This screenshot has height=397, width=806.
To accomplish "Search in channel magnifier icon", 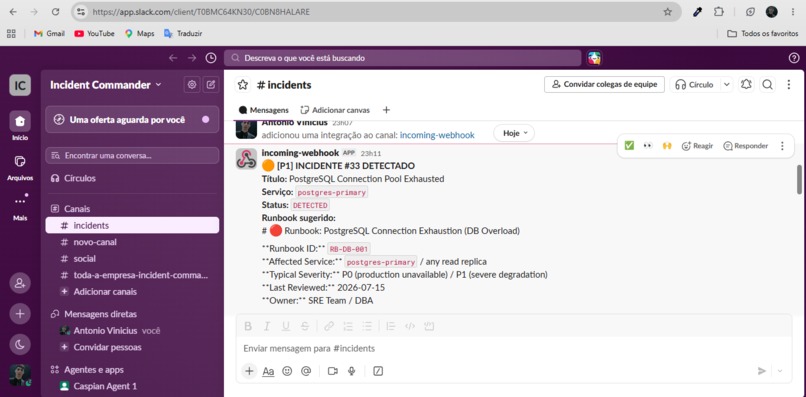I will 767,84.
